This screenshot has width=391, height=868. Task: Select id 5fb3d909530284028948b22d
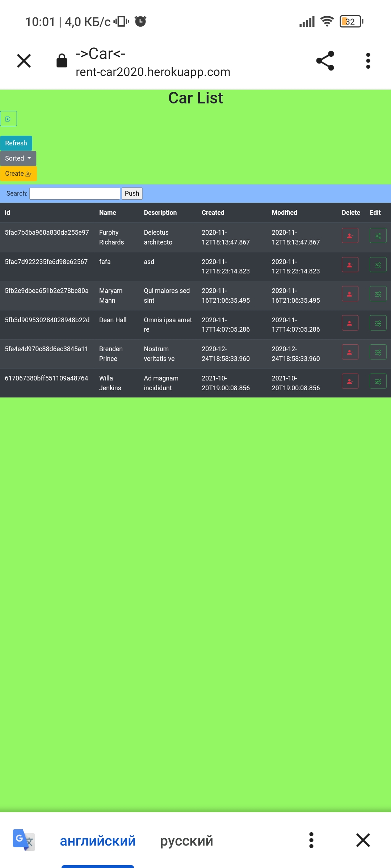[47, 320]
